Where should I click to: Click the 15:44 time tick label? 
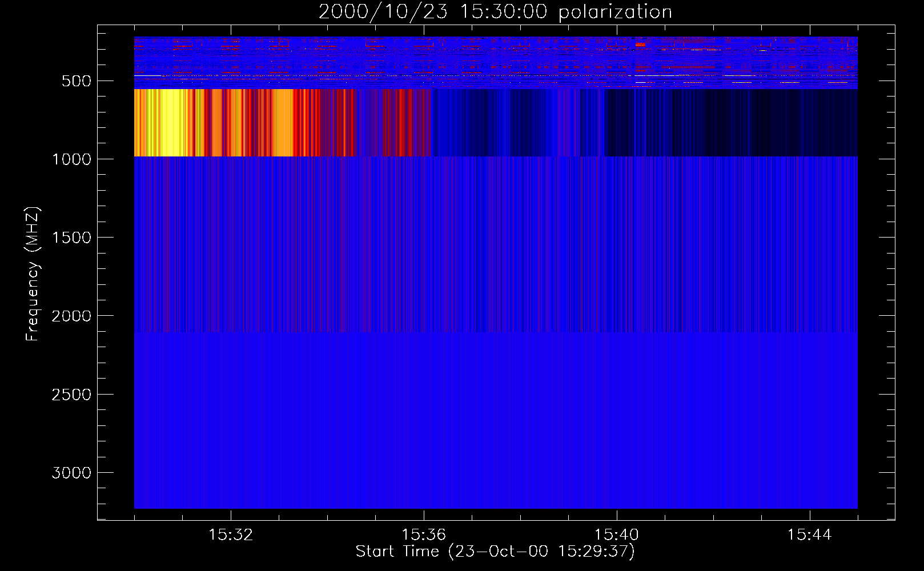coord(809,535)
